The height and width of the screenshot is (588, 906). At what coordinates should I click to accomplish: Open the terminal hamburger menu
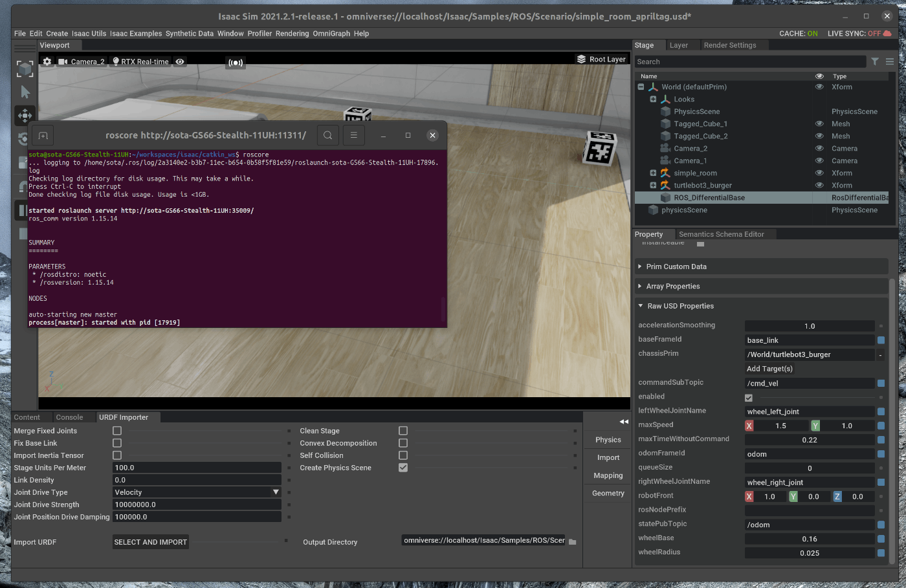[353, 135]
